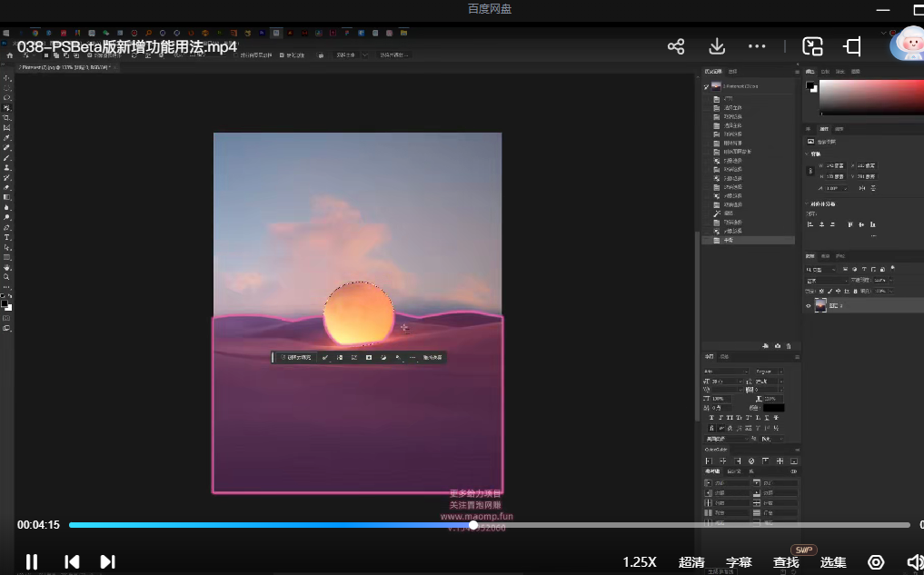The image size is (924, 575).
Task: Open the layer opacity dropdown arrow
Action: pyautogui.click(x=890, y=281)
